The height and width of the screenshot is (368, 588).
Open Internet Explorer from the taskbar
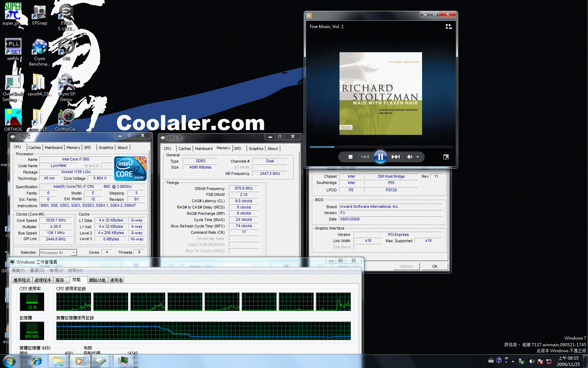(x=37, y=361)
